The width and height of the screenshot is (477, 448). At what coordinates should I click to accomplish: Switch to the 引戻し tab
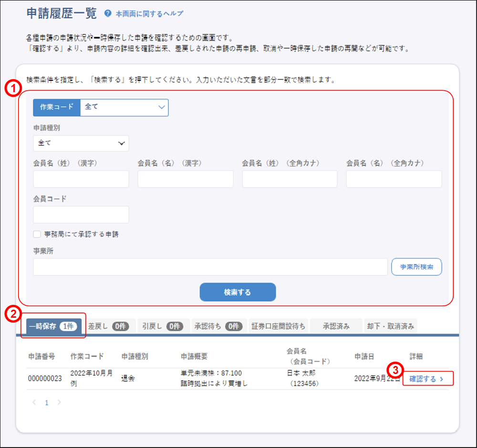pos(163,326)
